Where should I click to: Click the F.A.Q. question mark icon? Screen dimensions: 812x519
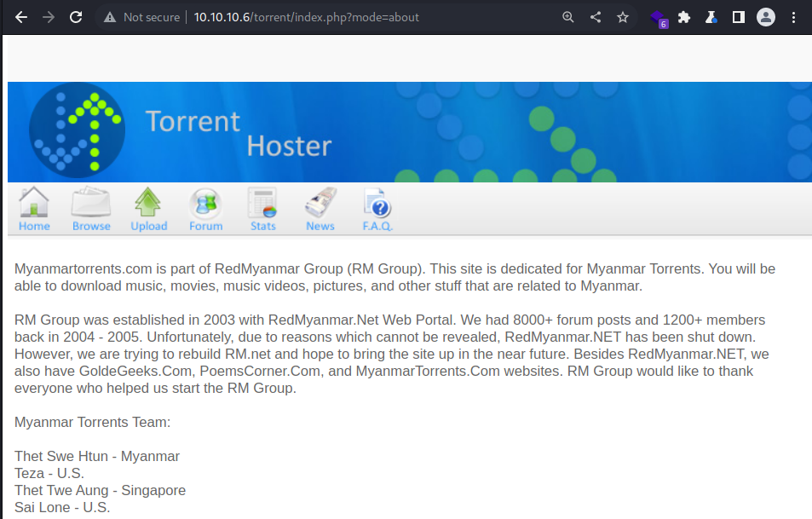click(377, 203)
